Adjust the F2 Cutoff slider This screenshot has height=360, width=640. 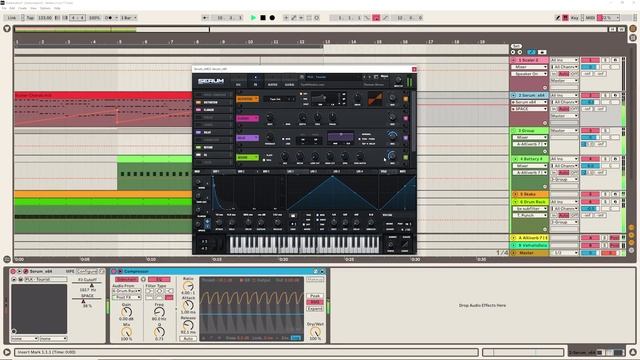click(87, 285)
